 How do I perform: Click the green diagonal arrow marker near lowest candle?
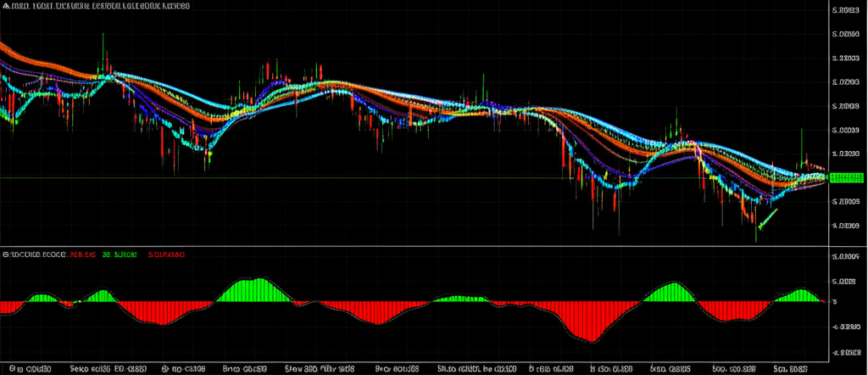(768, 219)
